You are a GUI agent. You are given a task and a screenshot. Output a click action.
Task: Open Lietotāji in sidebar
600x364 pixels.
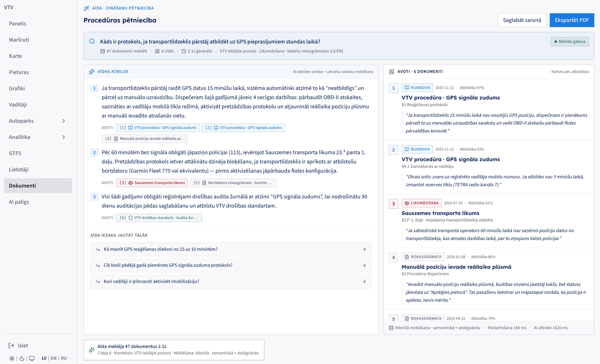coord(38,169)
